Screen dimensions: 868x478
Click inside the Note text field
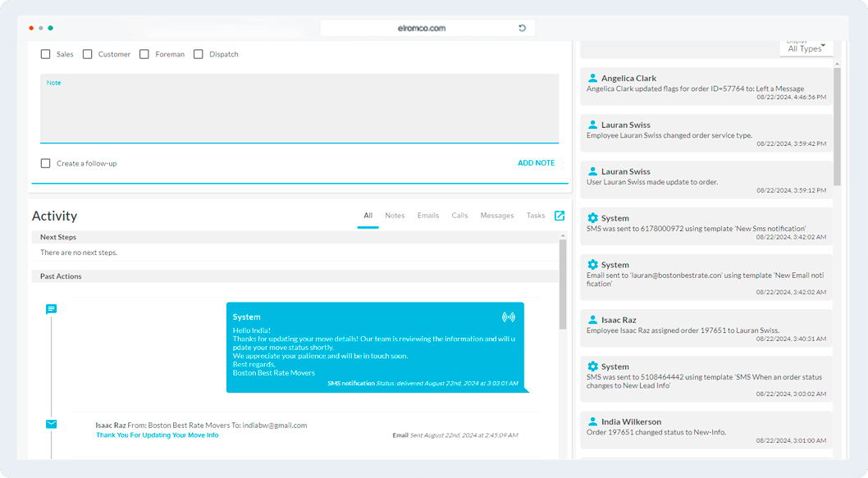coord(299,108)
